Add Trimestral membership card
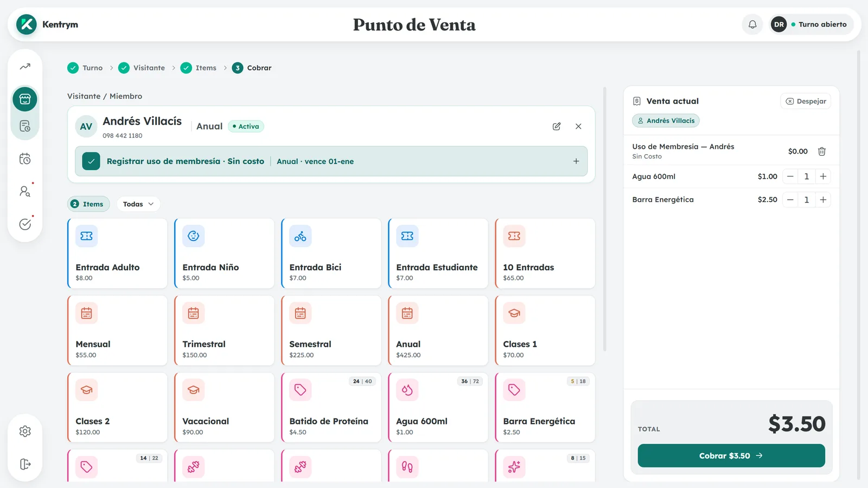The image size is (868, 488). point(224,331)
